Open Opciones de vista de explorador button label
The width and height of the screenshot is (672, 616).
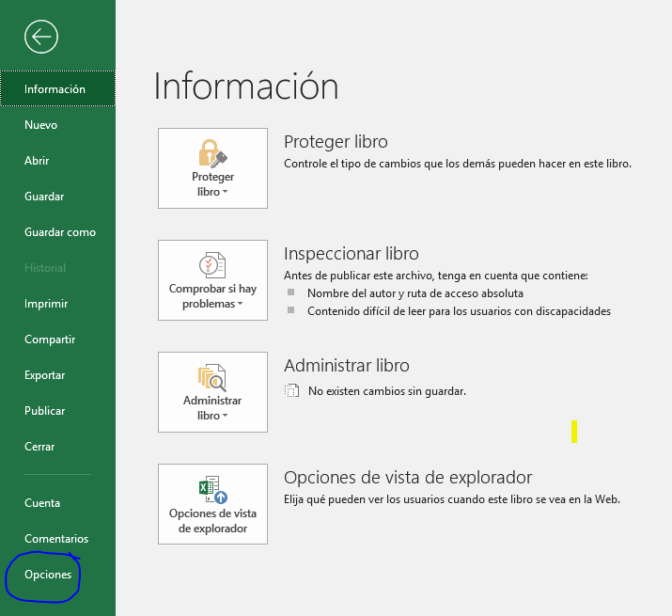click(212, 520)
